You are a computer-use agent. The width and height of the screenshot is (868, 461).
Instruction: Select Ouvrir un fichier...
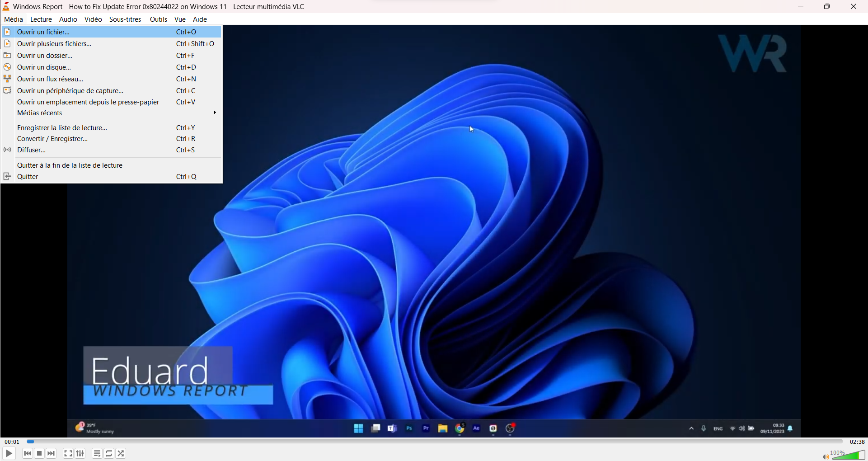point(111,32)
